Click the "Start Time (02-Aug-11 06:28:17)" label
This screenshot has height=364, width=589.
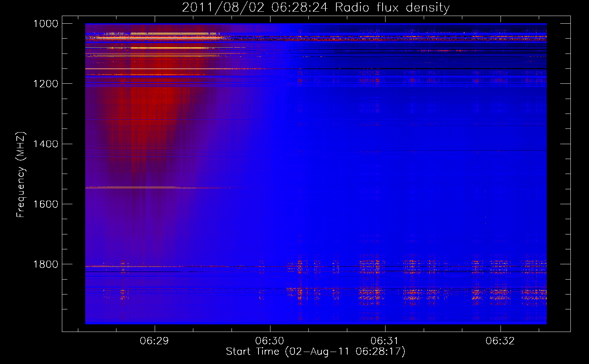tap(316, 352)
